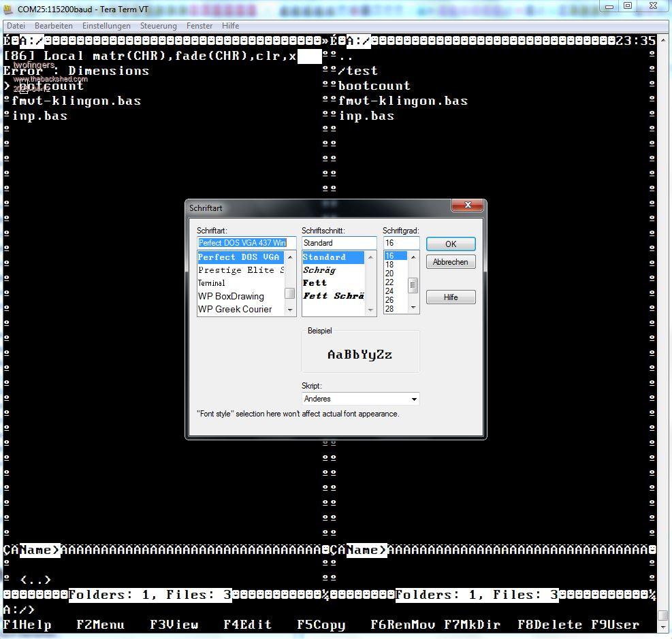672x639 pixels.
Task: Maximize the Tera Term window
Action: pyautogui.click(x=628, y=6)
